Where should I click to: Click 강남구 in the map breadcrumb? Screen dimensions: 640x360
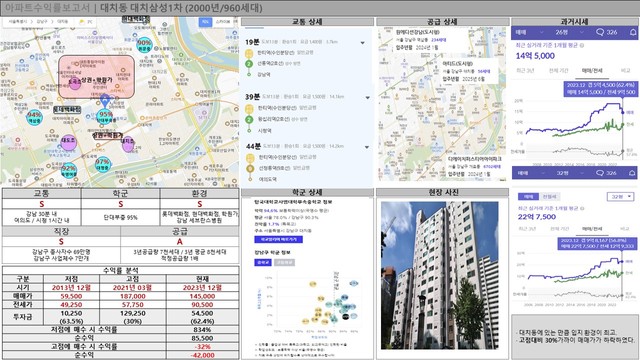coord(42,22)
